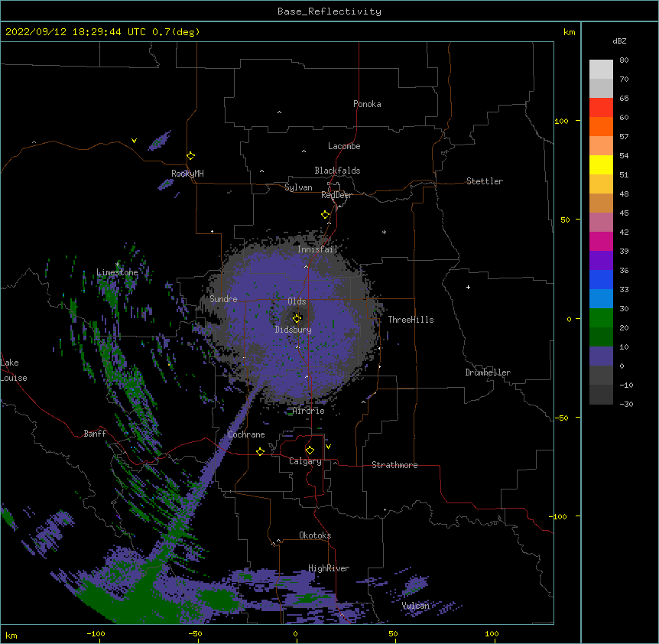
Task: Click the Limestone label
Action: 117,272
